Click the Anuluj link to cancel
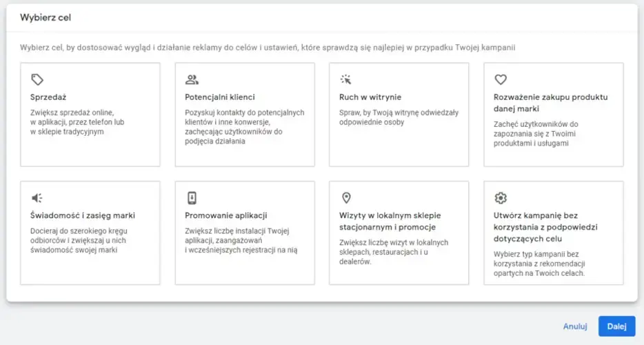This screenshot has height=345, width=644. [x=574, y=326]
